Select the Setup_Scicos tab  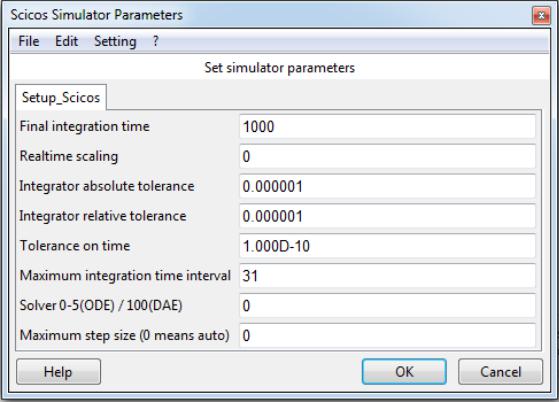61,97
